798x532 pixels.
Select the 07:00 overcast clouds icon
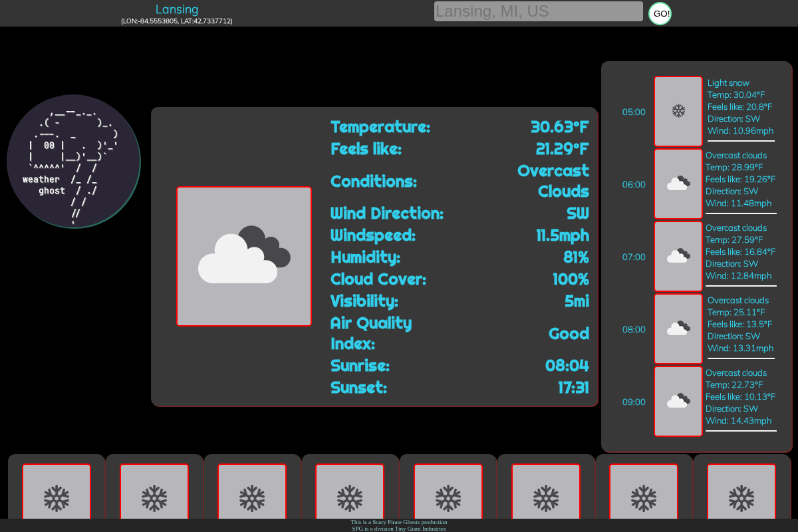point(678,256)
